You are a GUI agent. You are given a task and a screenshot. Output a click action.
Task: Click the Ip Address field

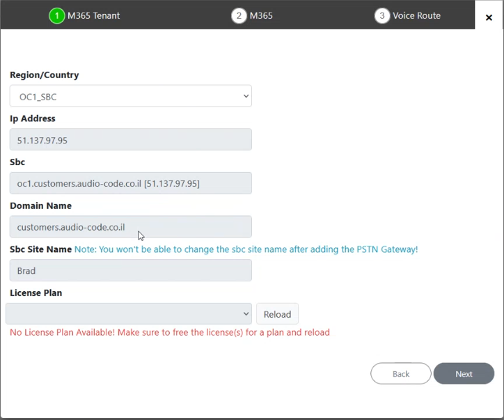click(131, 139)
